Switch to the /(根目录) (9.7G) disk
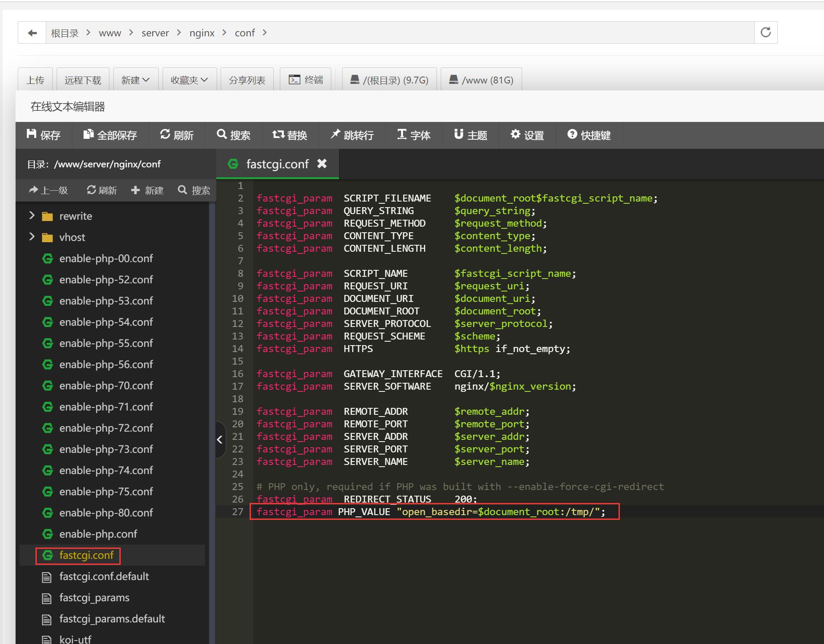 [389, 80]
